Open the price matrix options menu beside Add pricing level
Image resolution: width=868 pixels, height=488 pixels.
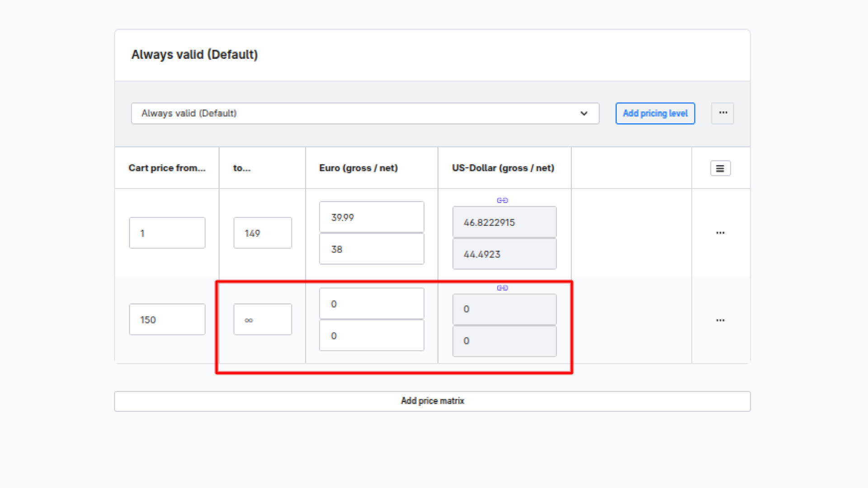pos(722,113)
